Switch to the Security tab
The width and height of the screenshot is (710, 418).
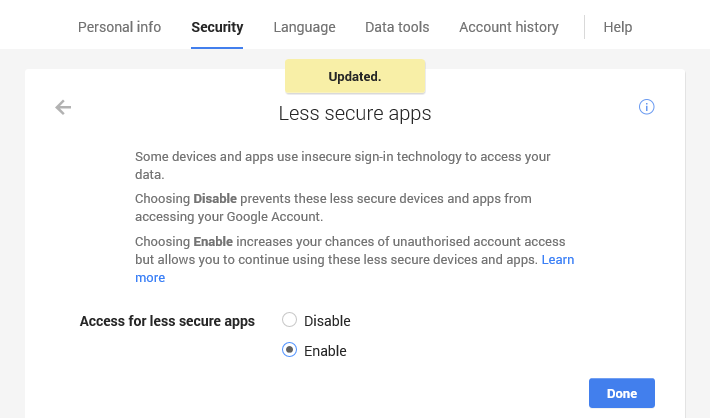217,27
